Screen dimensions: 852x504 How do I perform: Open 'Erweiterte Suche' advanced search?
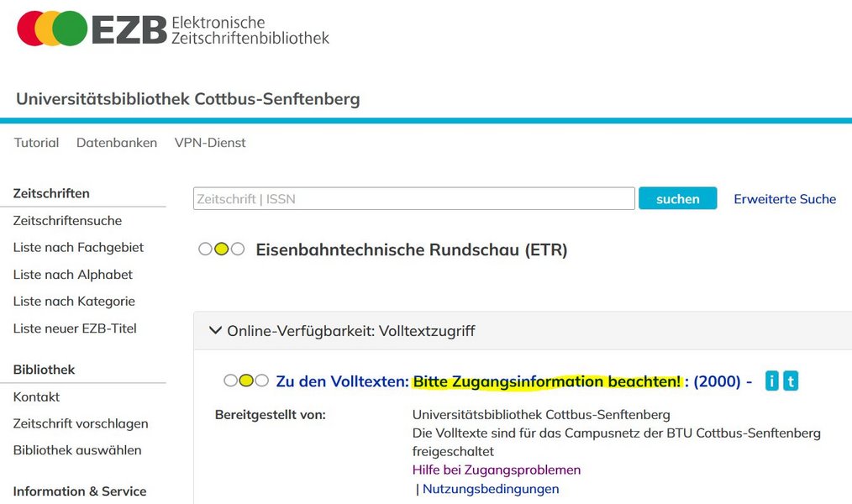(785, 199)
